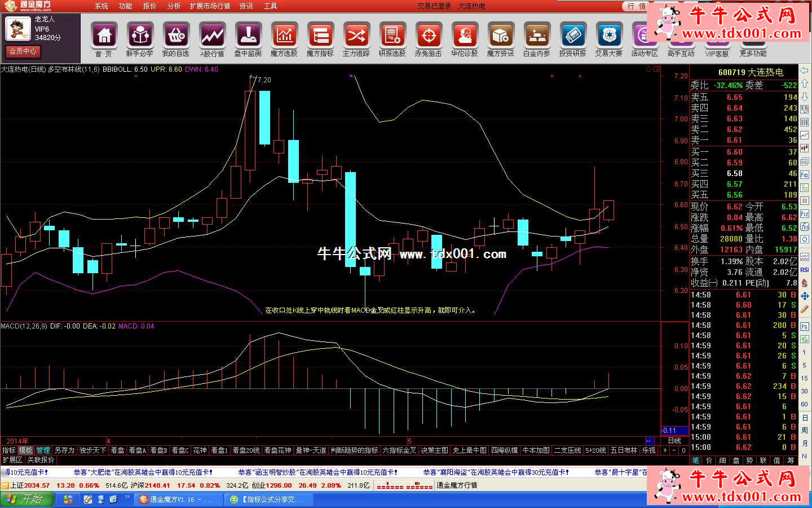Expand the 扩展市场行情 menu
Screen dimensions: 812x508
(210, 6)
